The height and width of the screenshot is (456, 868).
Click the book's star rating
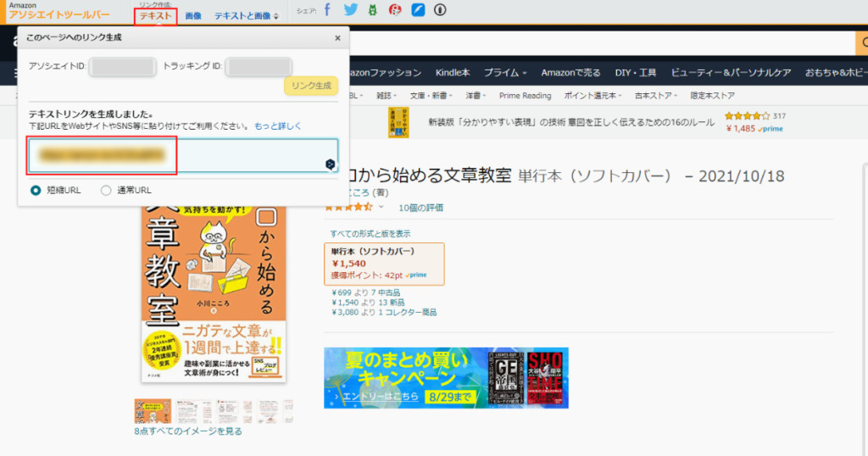(347, 207)
